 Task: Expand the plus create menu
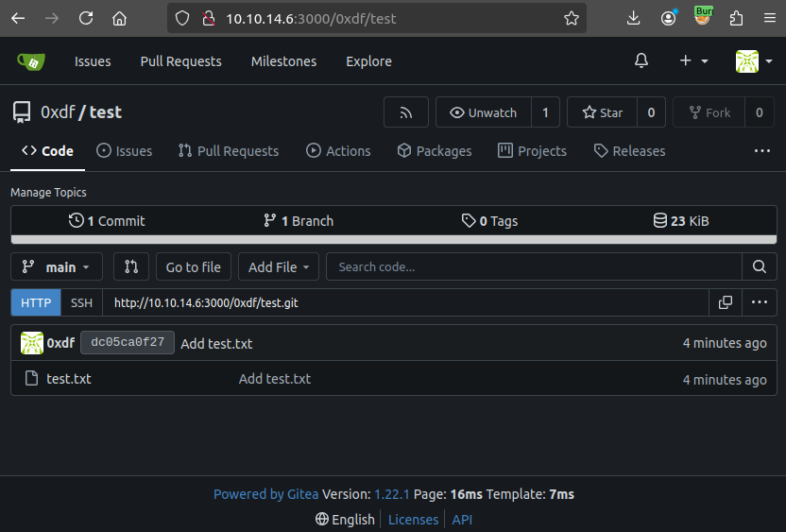[693, 60]
